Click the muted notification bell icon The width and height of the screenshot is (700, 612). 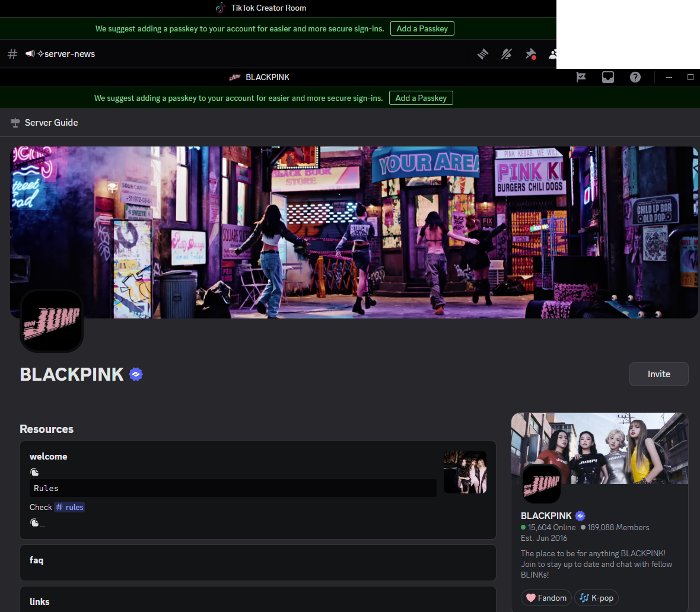tap(506, 54)
